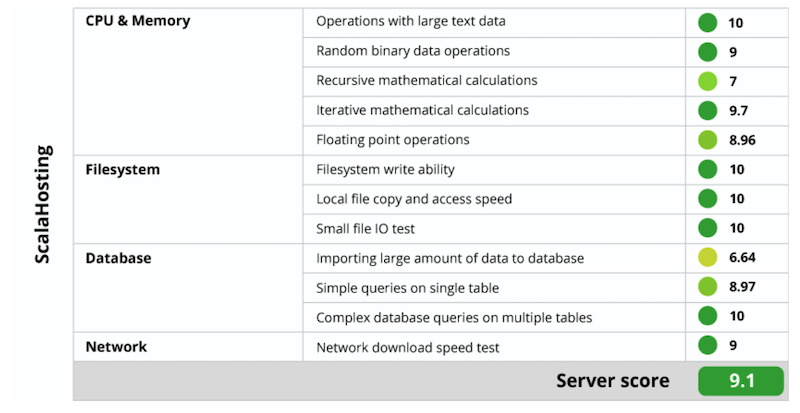Click the green dot for Network download speed test

[708, 346]
